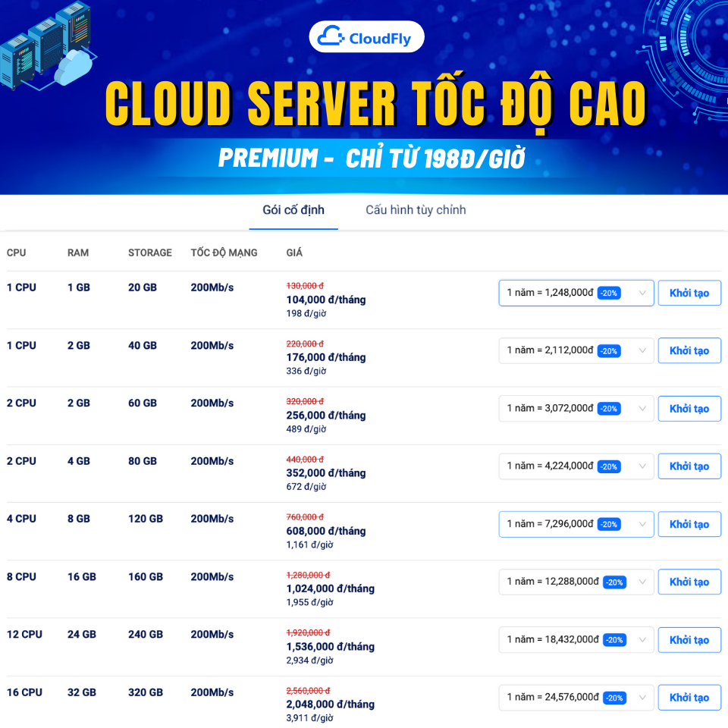Click the 2,934 đ/giờ hourly rate
This screenshot has width=728, height=728.
click(309, 661)
